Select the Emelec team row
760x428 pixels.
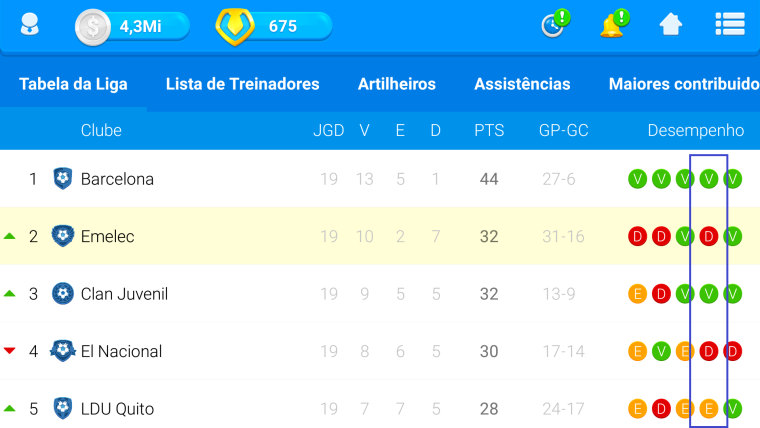[380, 236]
